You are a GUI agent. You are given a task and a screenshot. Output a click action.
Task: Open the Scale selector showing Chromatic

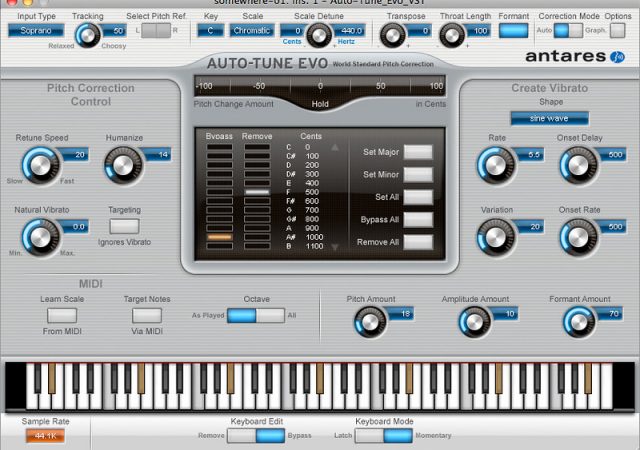pyautogui.click(x=251, y=31)
